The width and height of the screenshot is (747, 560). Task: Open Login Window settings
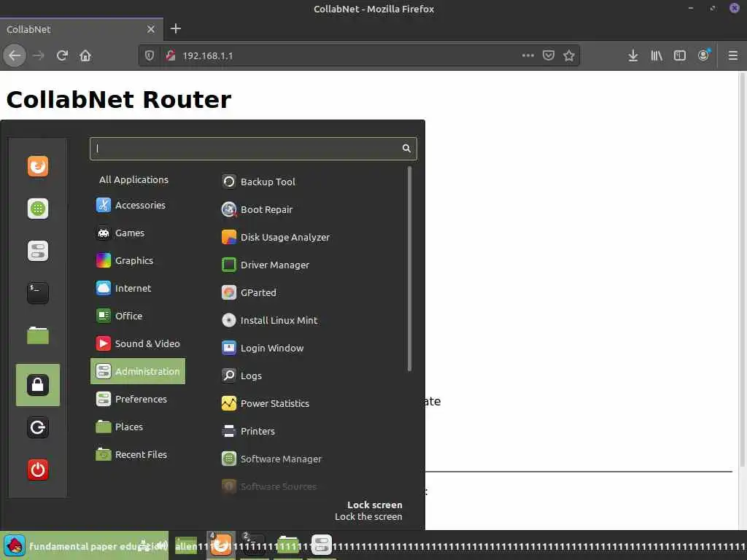point(263,348)
